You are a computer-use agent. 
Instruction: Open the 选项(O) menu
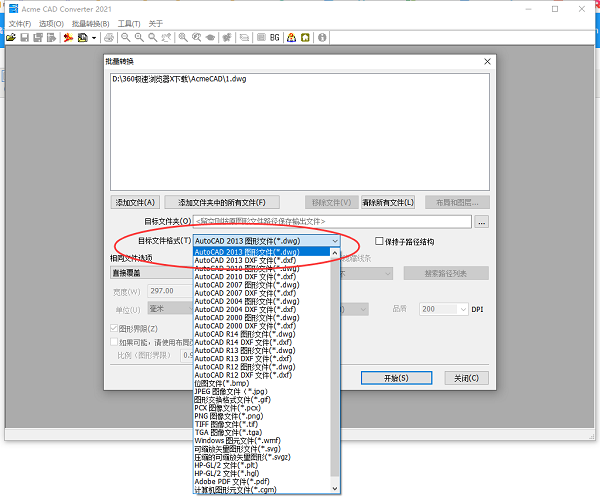tap(51, 24)
